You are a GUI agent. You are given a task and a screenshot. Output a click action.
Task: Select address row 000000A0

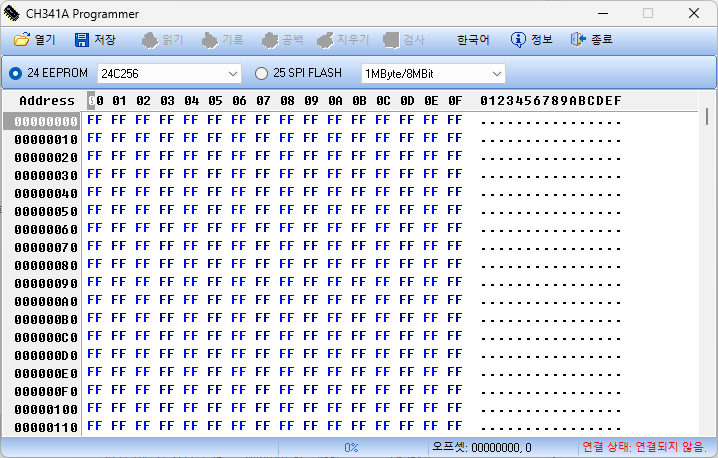tap(46, 301)
